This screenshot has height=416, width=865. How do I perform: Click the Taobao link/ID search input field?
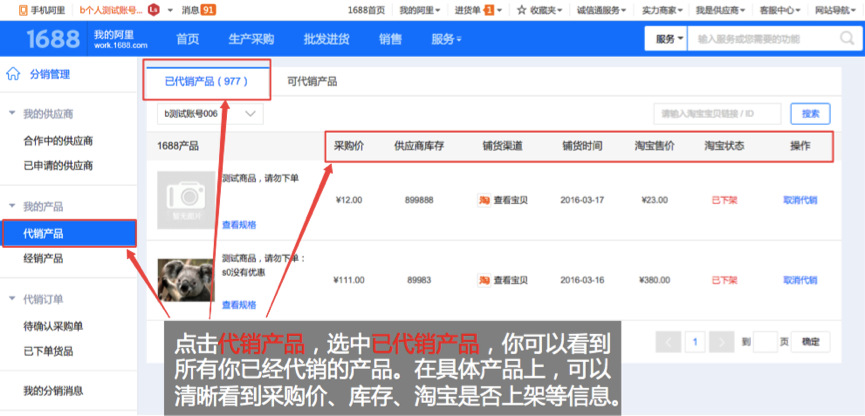(717, 114)
